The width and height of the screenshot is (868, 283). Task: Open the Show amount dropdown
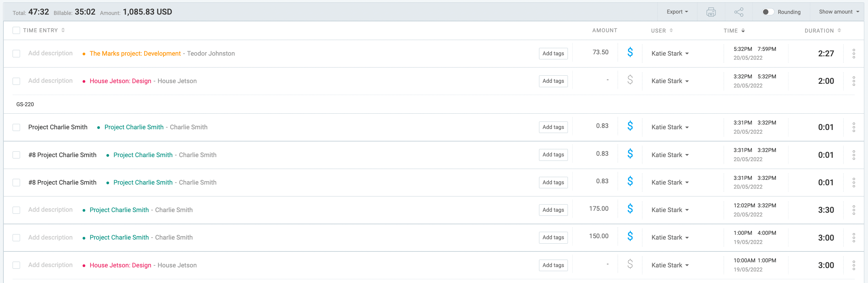[839, 12]
